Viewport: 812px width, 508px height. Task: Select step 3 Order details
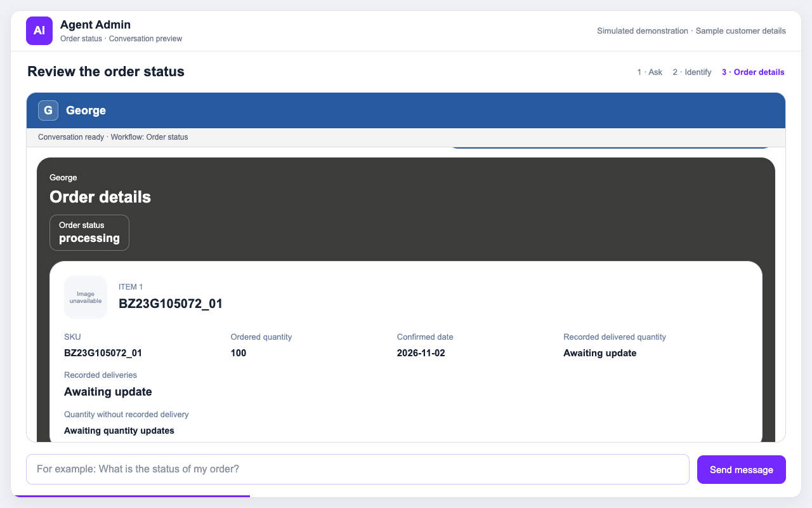[x=753, y=72]
